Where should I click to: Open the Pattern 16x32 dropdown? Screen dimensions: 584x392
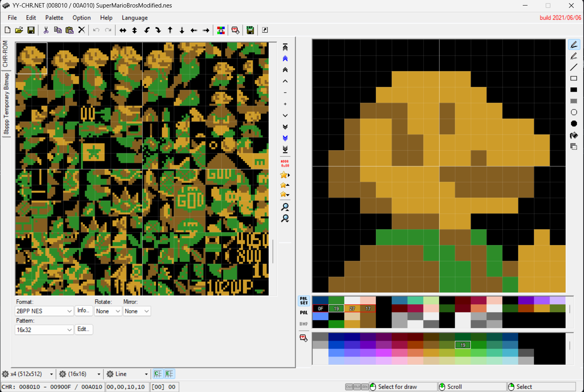pyautogui.click(x=44, y=330)
